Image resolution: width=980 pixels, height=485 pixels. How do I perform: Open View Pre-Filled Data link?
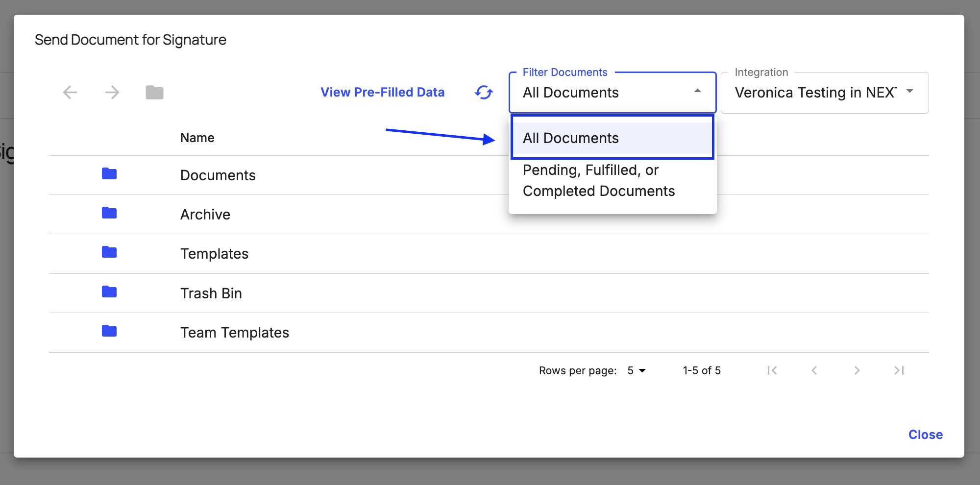383,92
